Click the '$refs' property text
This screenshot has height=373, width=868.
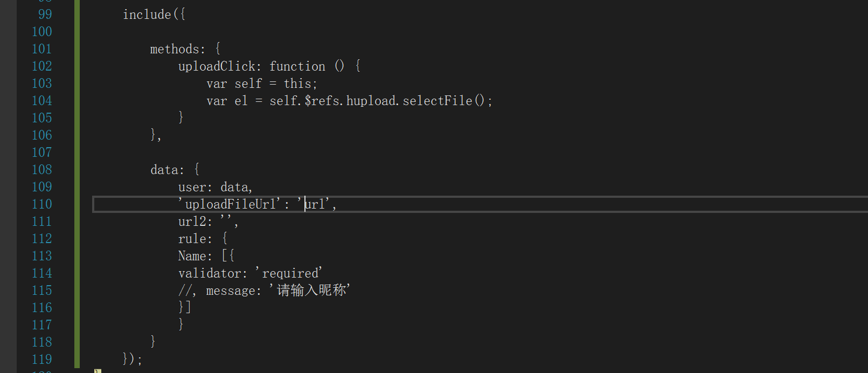[322, 101]
